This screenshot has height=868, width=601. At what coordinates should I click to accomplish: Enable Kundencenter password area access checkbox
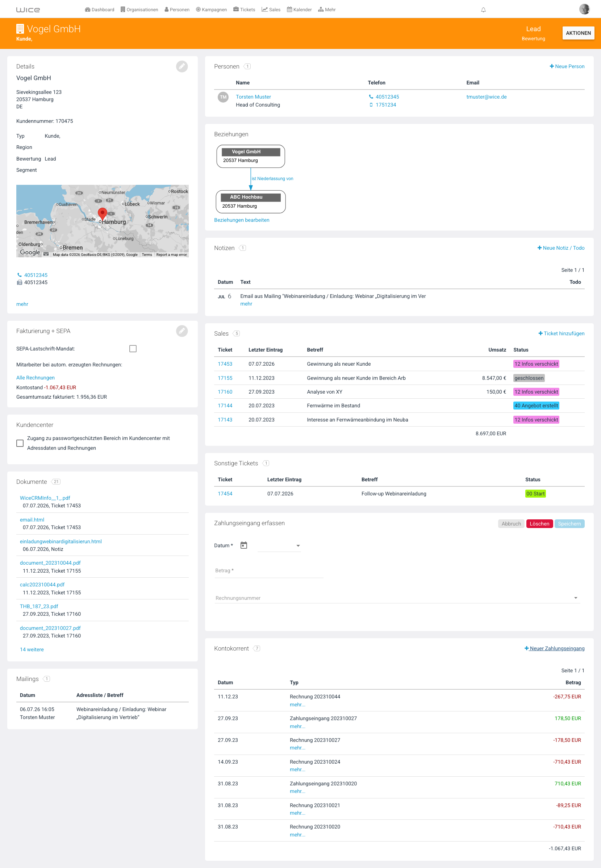pos(20,443)
